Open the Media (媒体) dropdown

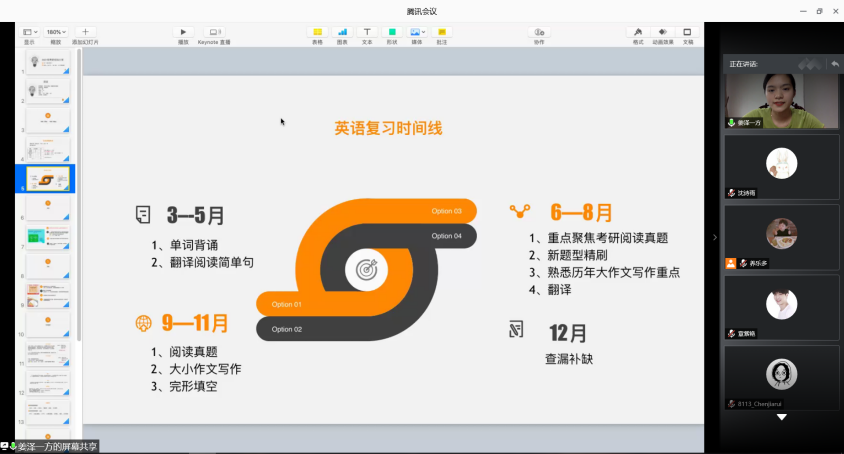coord(417,32)
